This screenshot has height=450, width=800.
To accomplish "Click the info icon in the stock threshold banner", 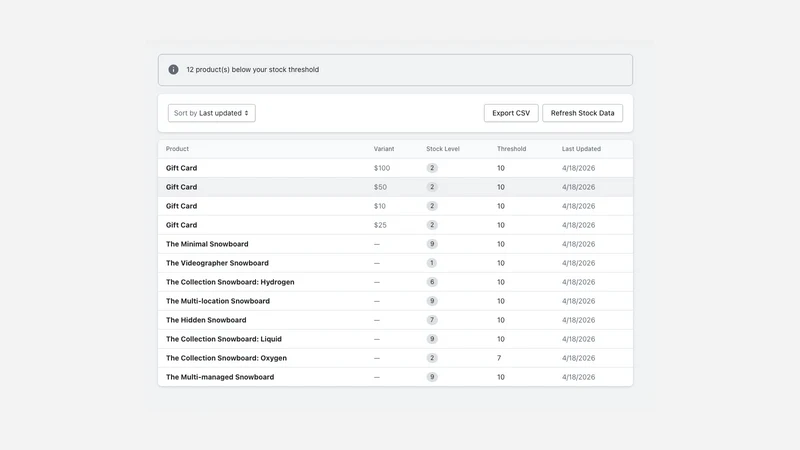I will click(x=173, y=69).
